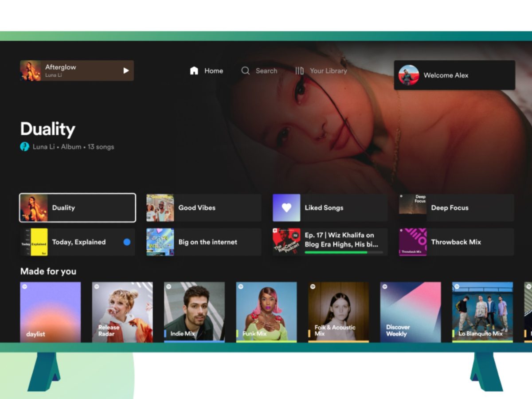Click the Luna Li artist avatar icon
This screenshot has width=532, height=399.
pos(24,146)
